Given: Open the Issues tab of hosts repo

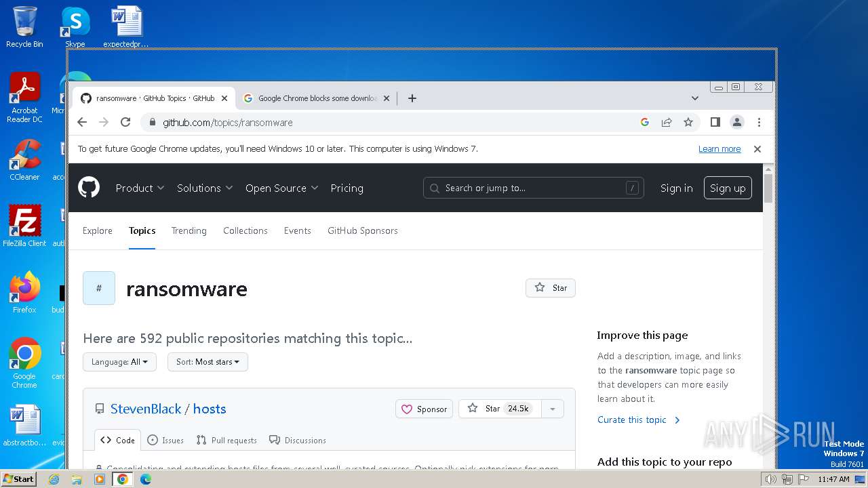Looking at the screenshot, I should [165, 440].
